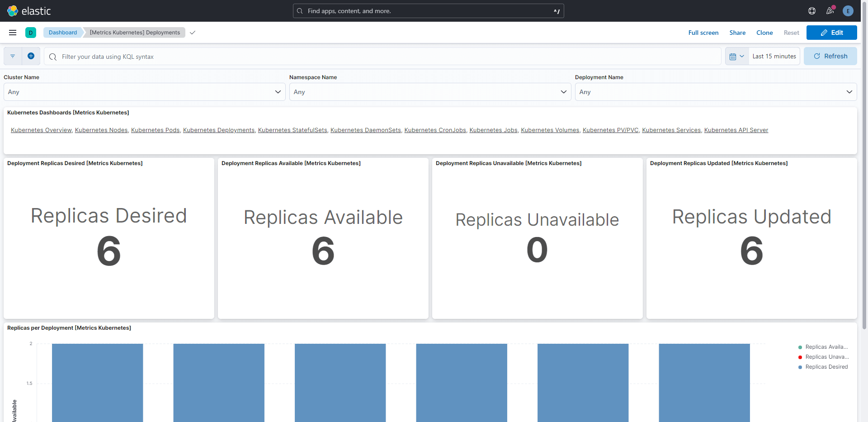Open the Kubernetes Nodes link
The image size is (868, 422).
(x=101, y=130)
